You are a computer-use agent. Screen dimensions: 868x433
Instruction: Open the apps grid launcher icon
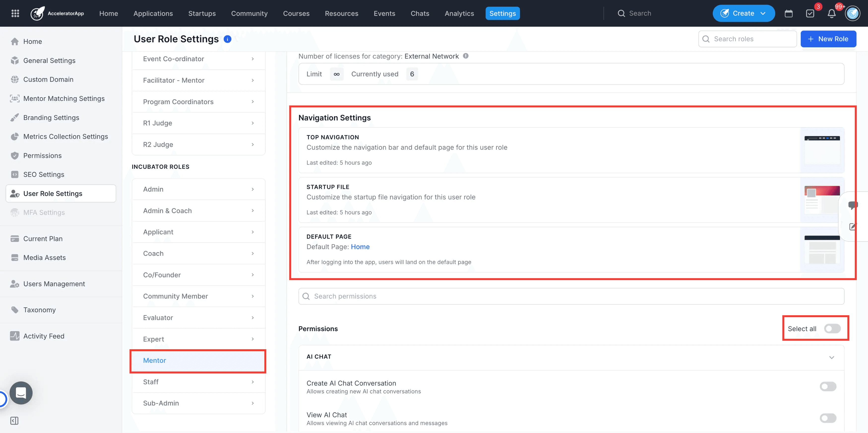coord(15,13)
